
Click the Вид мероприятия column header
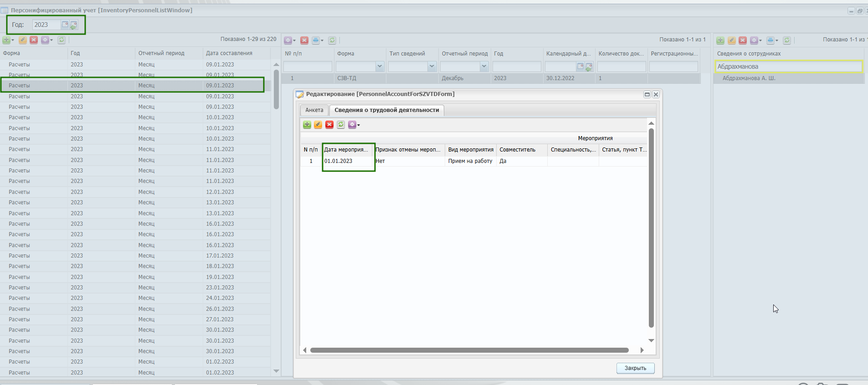point(471,150)
